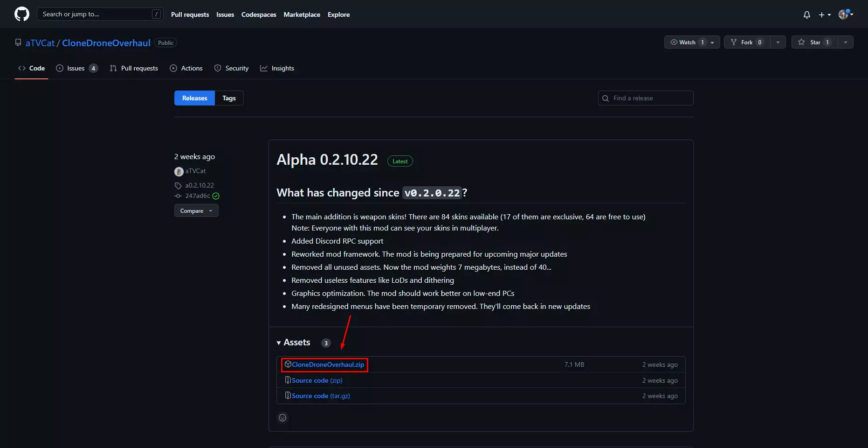Viewport: 868px width, 448px height.
Task: Open the Issues tab
Action: coord(76,68)
